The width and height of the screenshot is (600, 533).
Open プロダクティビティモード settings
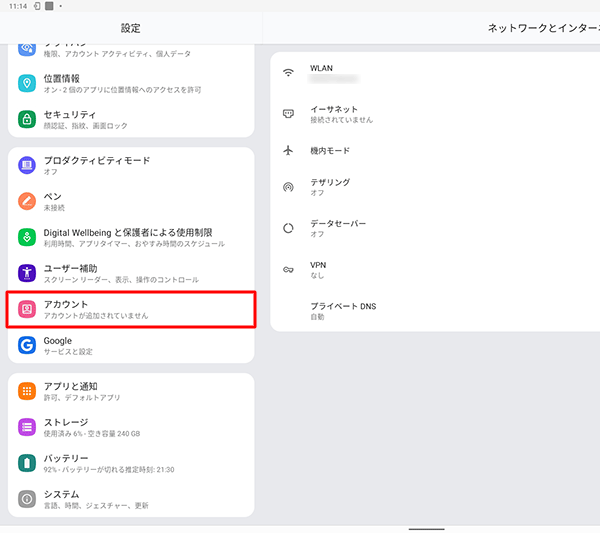(131, 165)
